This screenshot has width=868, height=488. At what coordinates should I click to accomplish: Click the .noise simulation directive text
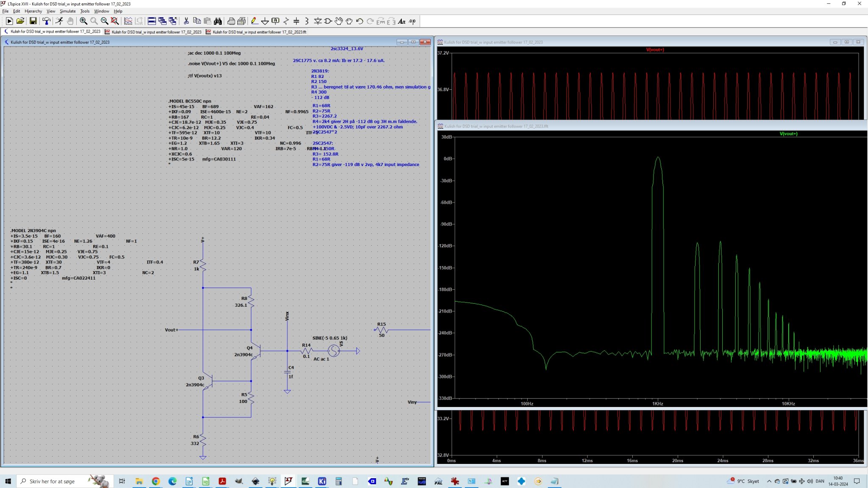(x=231, y=64)
